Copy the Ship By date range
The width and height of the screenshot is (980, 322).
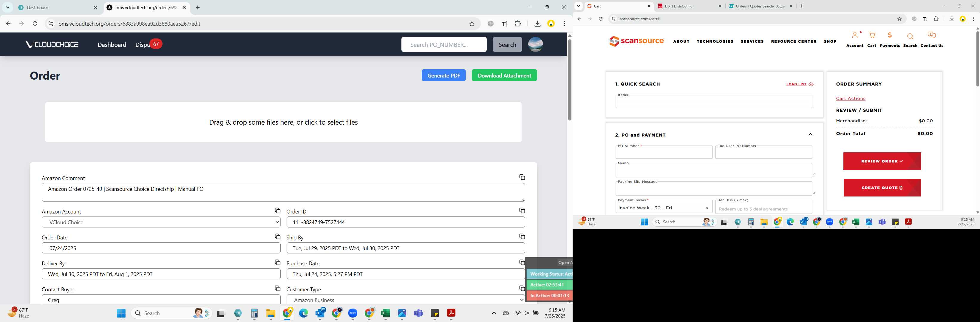[x=522, y=236]
